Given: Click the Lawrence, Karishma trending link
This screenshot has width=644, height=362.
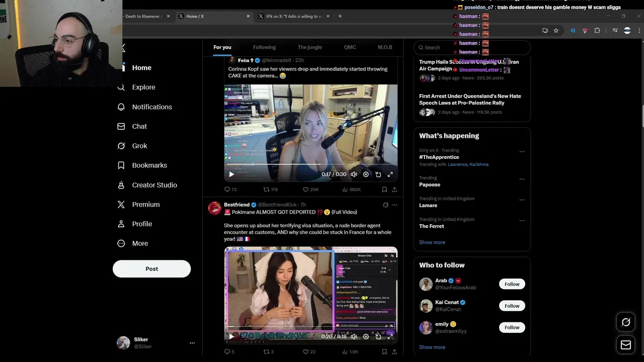Looking at the screenshot, I should tap(468, 164).
